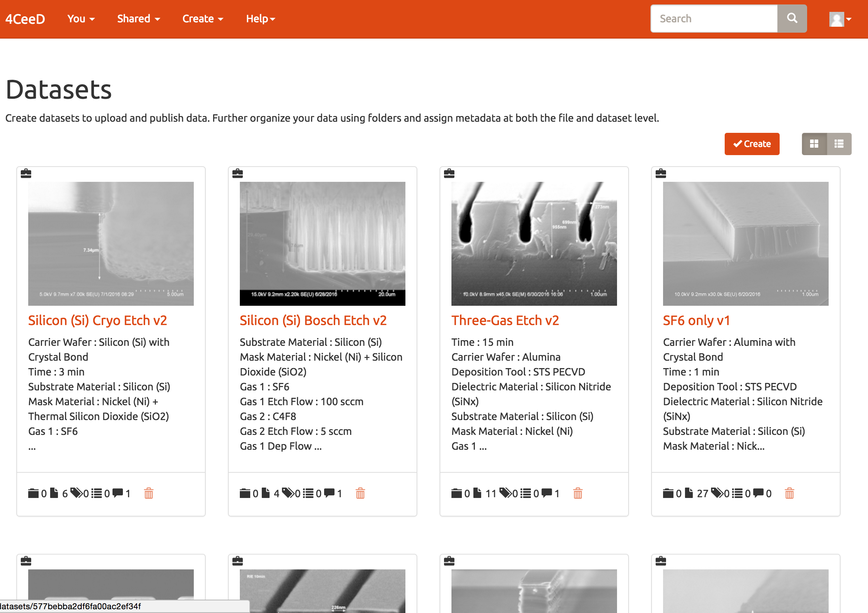The image size is (868, 613).
Task: Click briefcase icon on Cryo Etch v2 card
Action: click(26, 173)
